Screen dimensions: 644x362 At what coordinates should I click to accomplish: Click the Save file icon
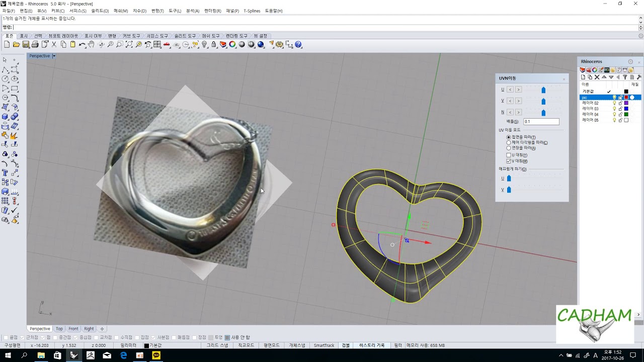[26, 45]
